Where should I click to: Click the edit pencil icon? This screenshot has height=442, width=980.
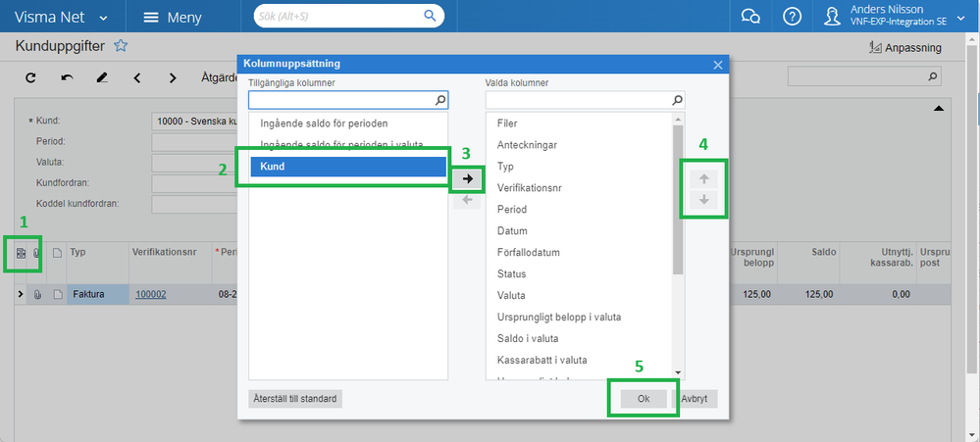[102, 77]
